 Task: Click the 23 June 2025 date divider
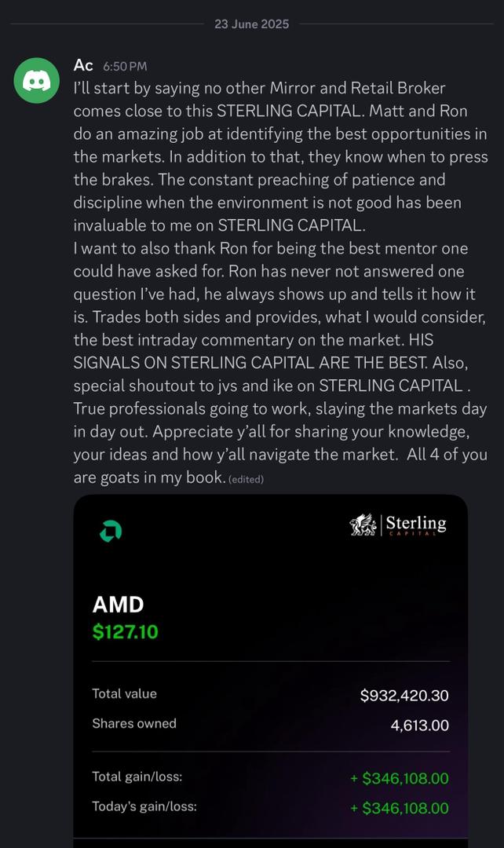tap(251, 24)
